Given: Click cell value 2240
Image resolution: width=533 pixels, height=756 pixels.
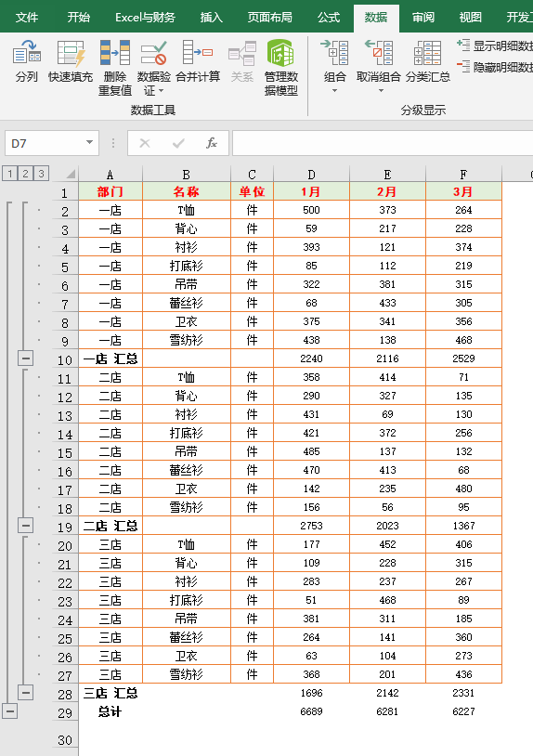Looking at the screenshot, I should click(x=311, y=358).
